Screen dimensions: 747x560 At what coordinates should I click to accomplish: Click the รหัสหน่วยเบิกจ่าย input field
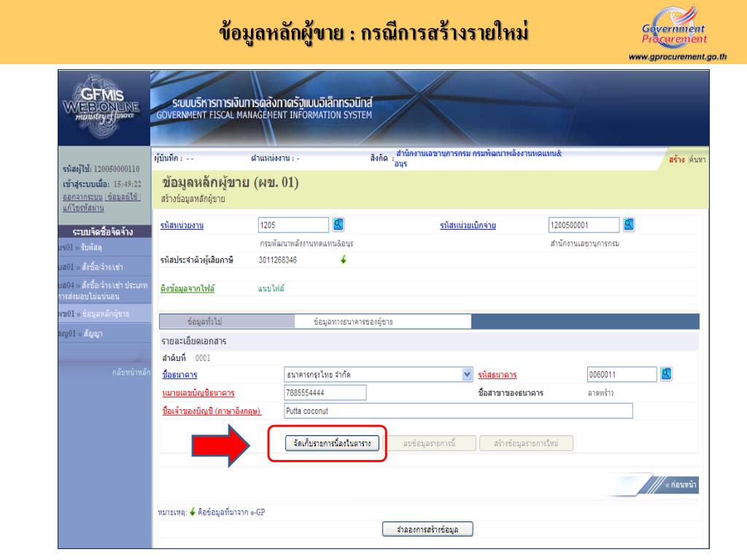pyautogui.click(x=584, y=225)
